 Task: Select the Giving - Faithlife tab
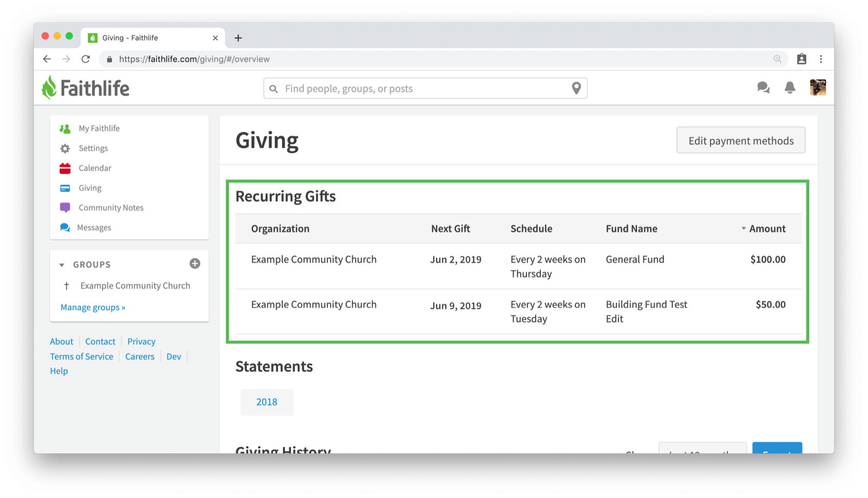point(153,38)
